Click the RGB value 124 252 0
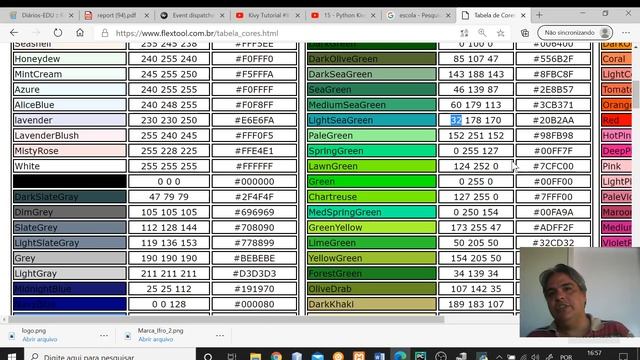Screen dimensions: 640x360 pyautogui.click(x=476, y=166)
